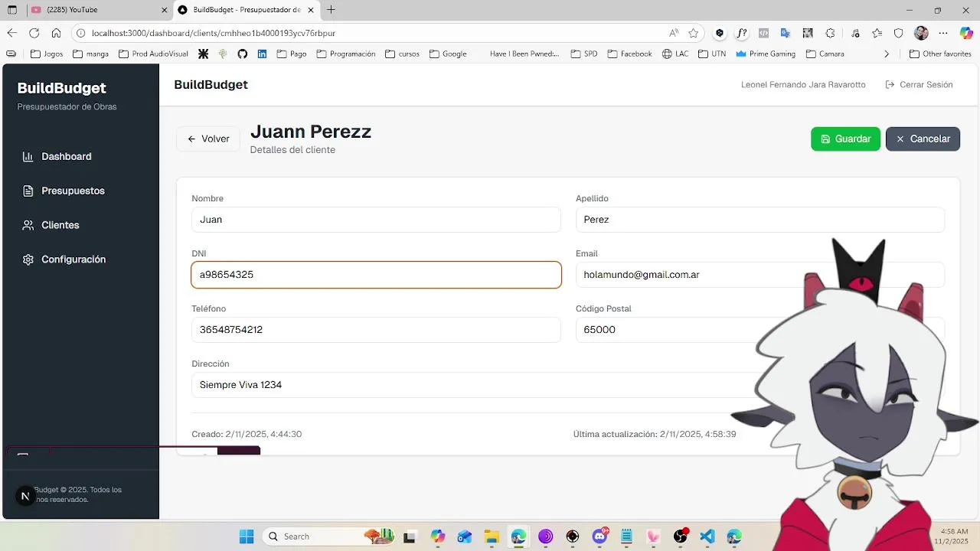
Task: Open the Programación bookmarks folder
Action: (346, 54)
